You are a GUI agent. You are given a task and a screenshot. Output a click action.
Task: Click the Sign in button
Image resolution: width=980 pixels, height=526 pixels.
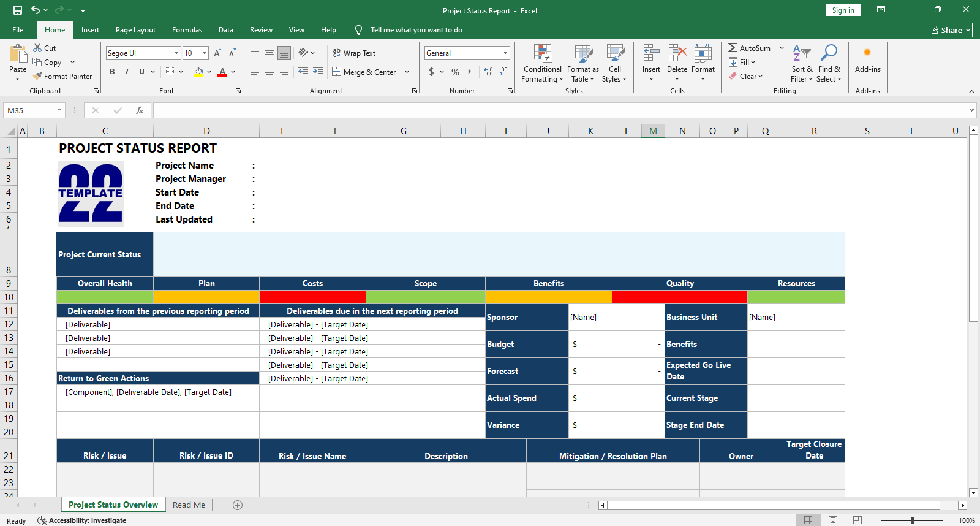pos(843,10)
